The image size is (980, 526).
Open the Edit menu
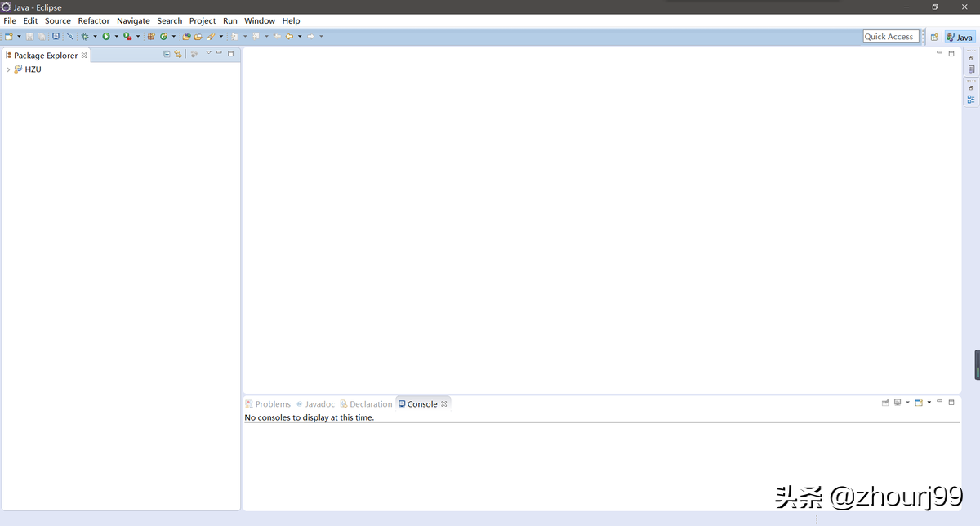tap(30, 20)
